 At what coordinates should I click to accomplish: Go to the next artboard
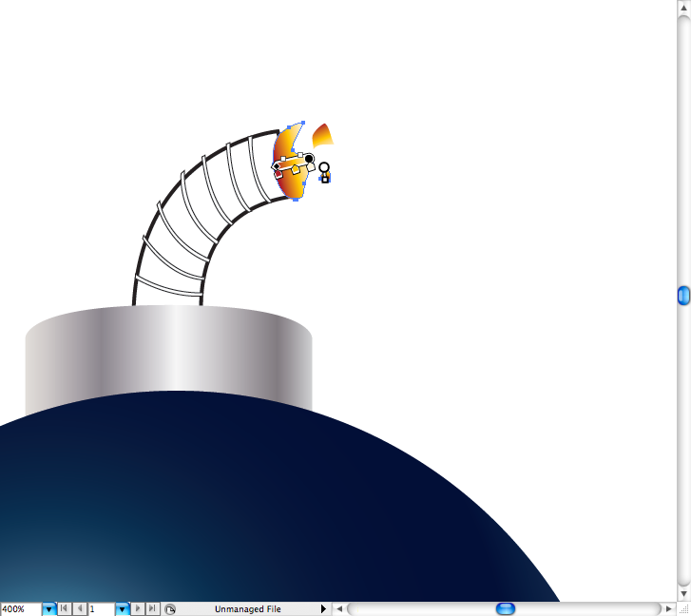[139, 608]
